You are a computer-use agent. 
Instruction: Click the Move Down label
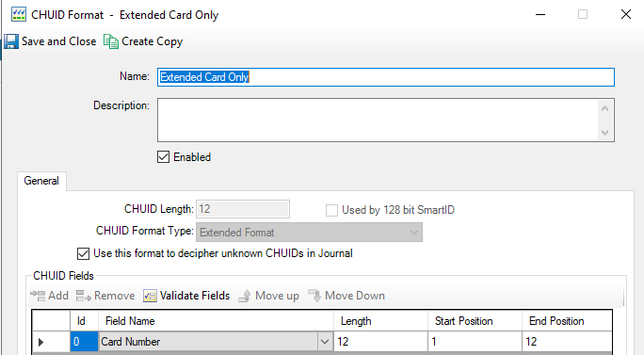[x=355, y=296]
